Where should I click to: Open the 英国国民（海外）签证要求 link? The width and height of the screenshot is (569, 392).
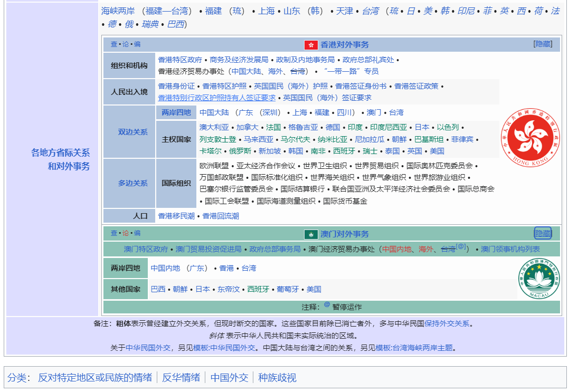point(327,98)
